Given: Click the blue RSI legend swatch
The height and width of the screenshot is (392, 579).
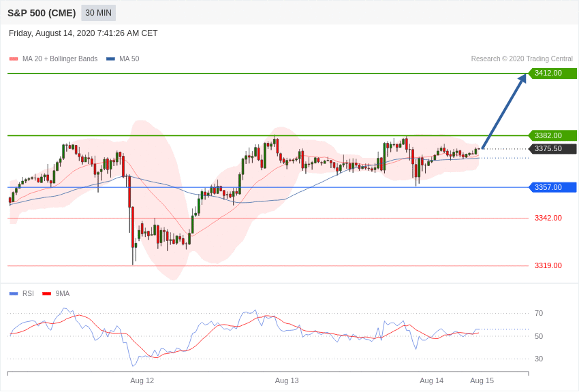Looking at the screenshot, I should 14,293.
